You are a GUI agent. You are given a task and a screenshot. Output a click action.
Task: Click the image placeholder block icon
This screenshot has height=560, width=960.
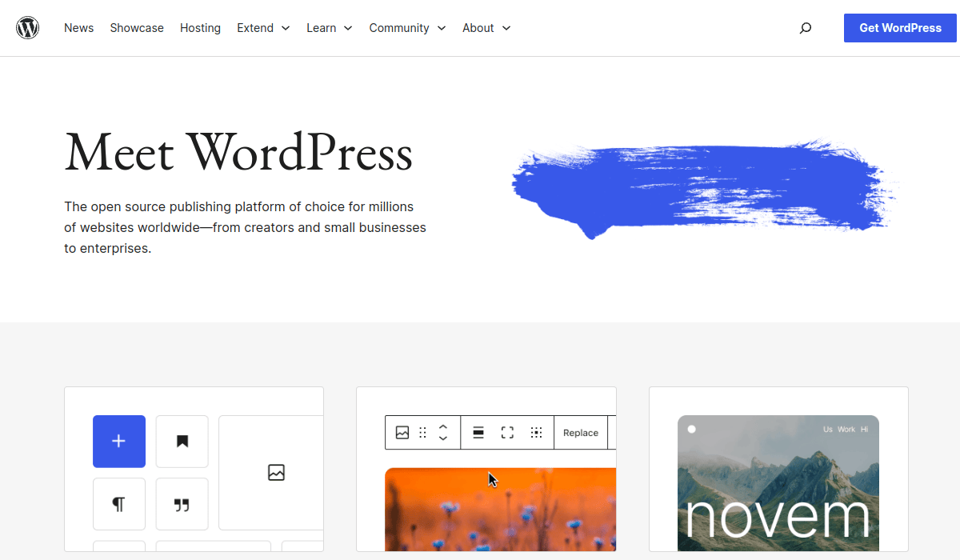276,473
